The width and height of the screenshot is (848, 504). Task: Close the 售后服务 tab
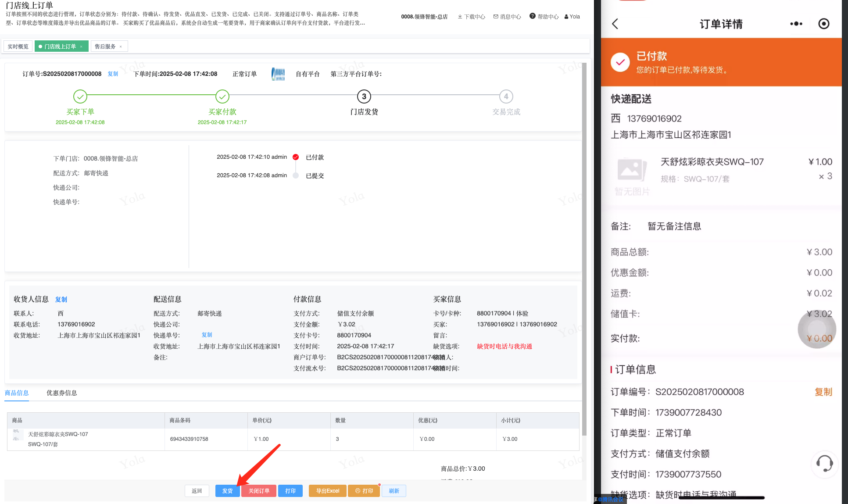tap(121, 46)
